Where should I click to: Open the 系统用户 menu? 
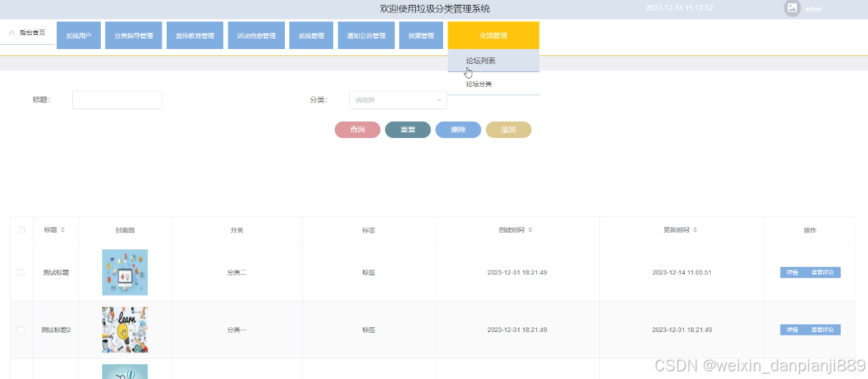pyautogui.click(x=78, y=36)
